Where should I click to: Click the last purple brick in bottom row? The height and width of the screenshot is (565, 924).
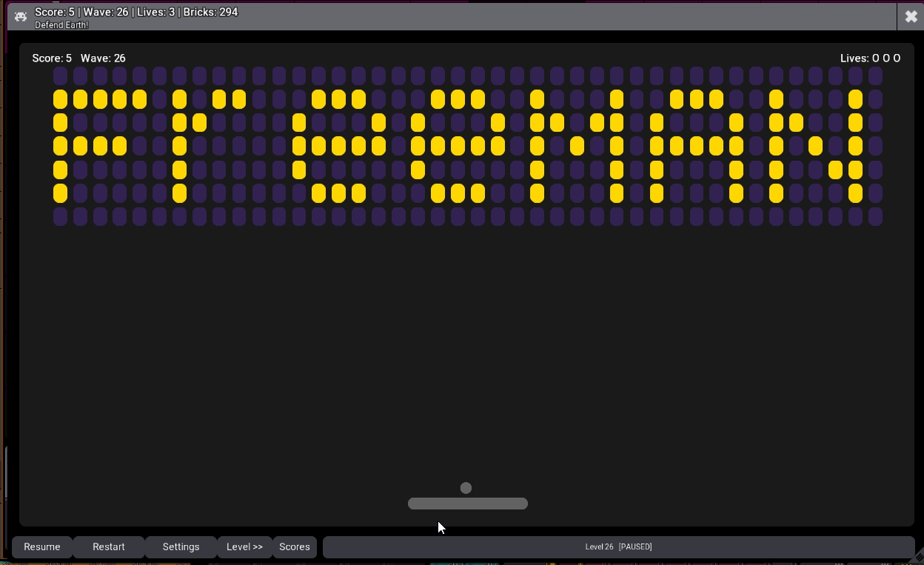[x=875, y=217]
